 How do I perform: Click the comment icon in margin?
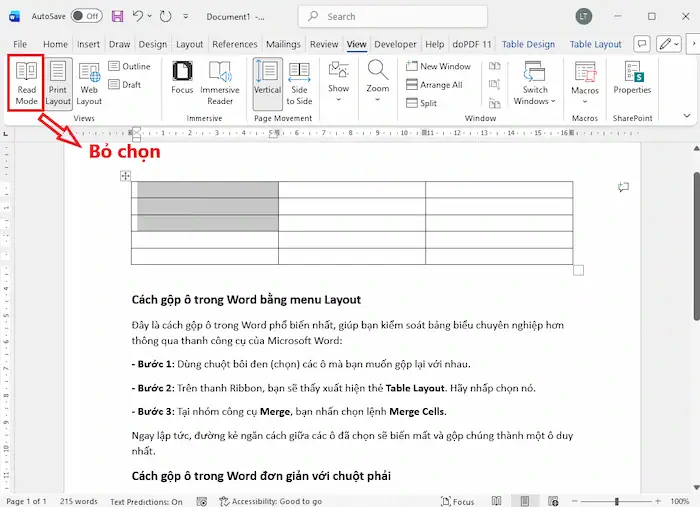point(624,187)
